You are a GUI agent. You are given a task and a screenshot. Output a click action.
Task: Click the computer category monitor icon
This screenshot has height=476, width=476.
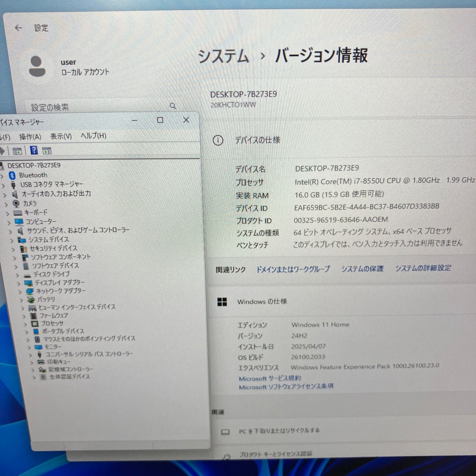19,222
